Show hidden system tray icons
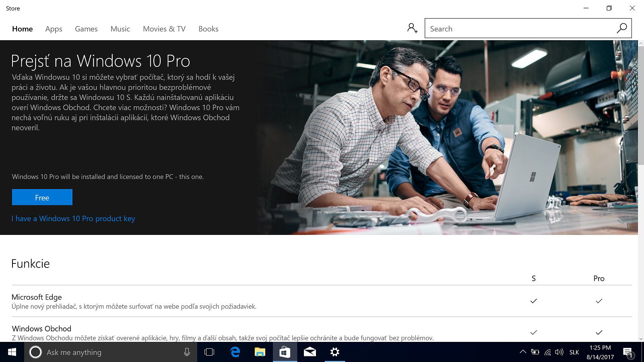The width and height of the screenshot is (644, 362). [522, 352]
